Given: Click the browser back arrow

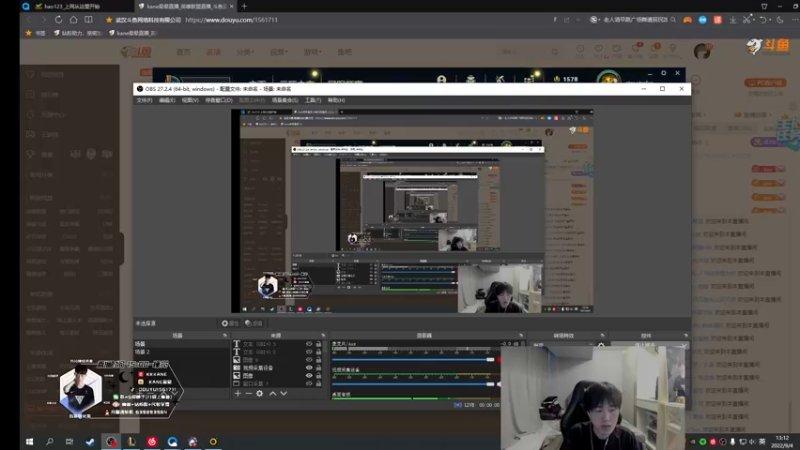Looking at the screenshot, I should 29,20.
